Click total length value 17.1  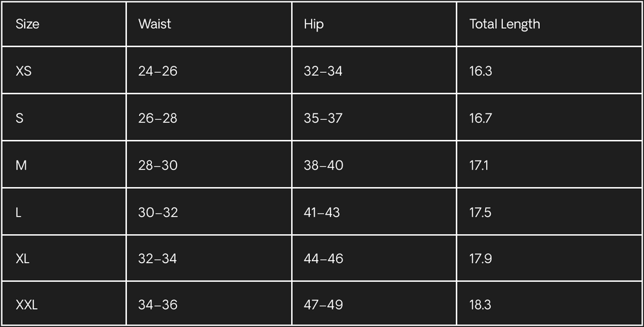coord(479,165)
